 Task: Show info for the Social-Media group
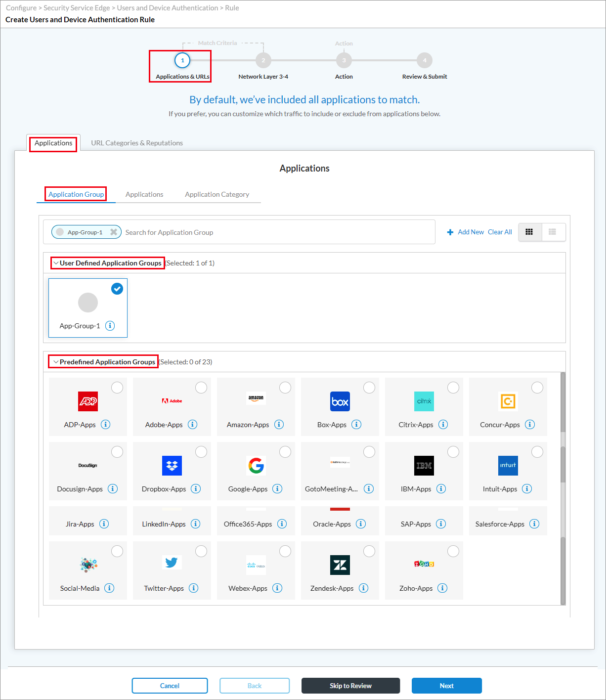[x=109, y=588]
